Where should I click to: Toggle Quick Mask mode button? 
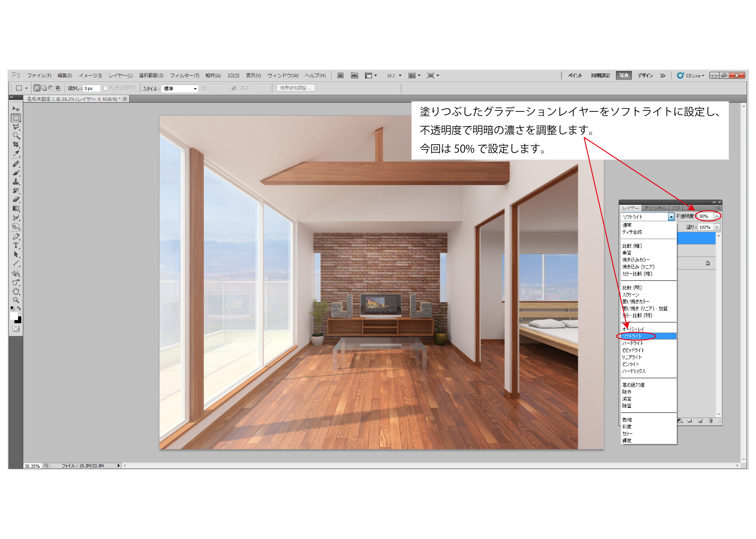[x=16, y=329]
